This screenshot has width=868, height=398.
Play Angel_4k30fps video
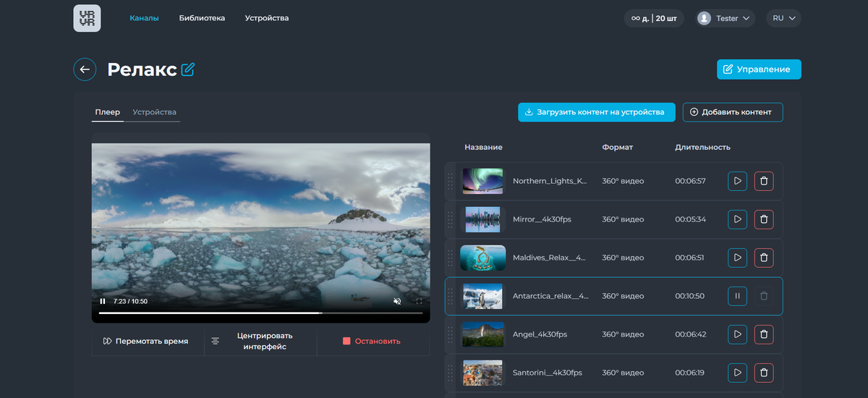click(737, 334)
